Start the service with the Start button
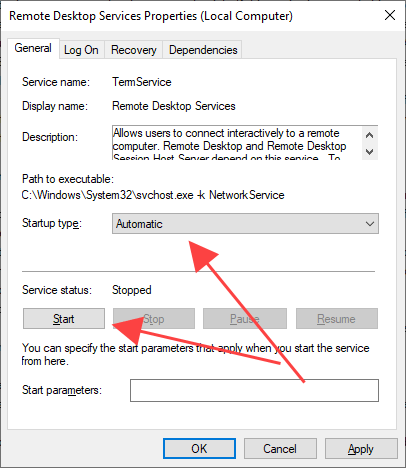This screenshot has width=406, height=468. pyautogui.click(x=64, y=319)
